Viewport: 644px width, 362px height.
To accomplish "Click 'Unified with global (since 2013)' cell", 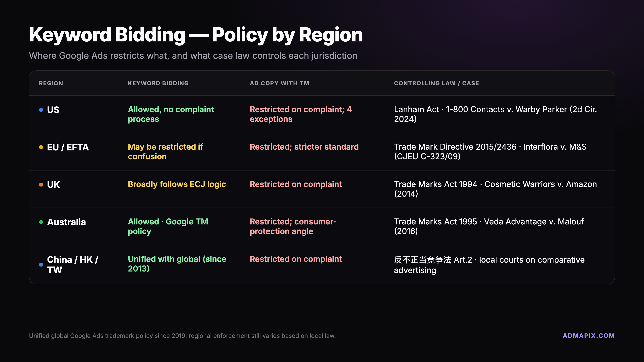I will pos(177,264).
